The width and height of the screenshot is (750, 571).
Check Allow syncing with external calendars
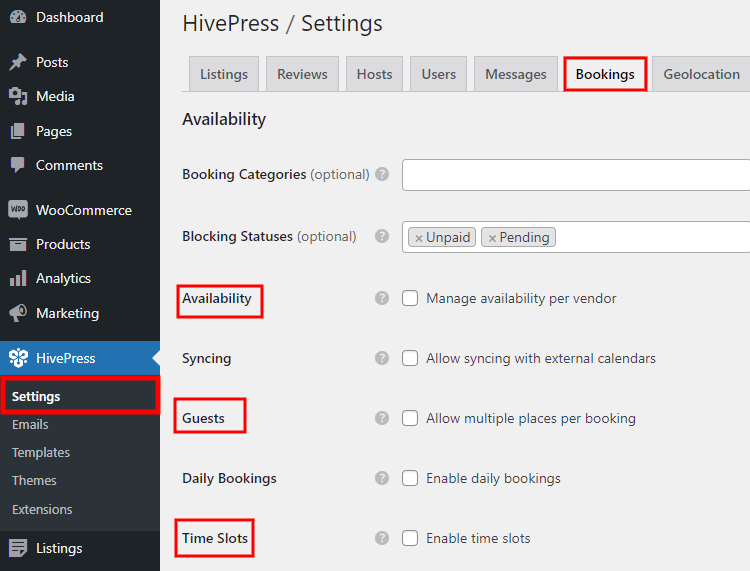click(410, 358)
